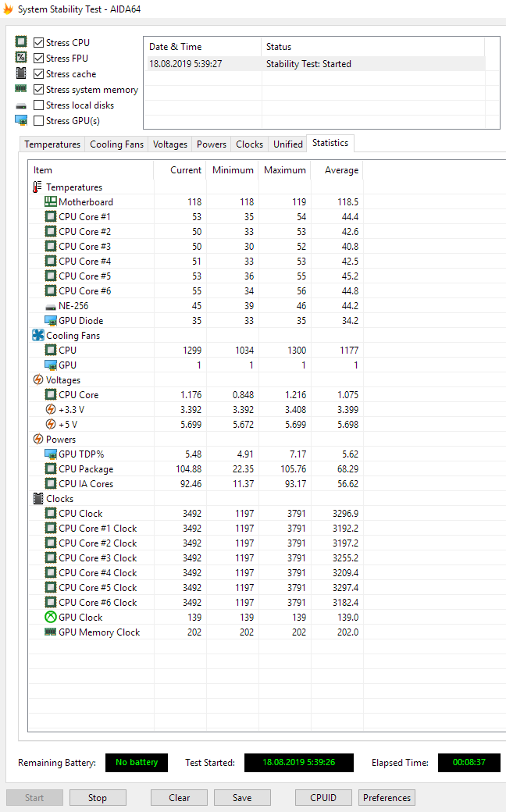Go to the Powers tab
Viewport: 506px width, 812px height.
[212, 144]
